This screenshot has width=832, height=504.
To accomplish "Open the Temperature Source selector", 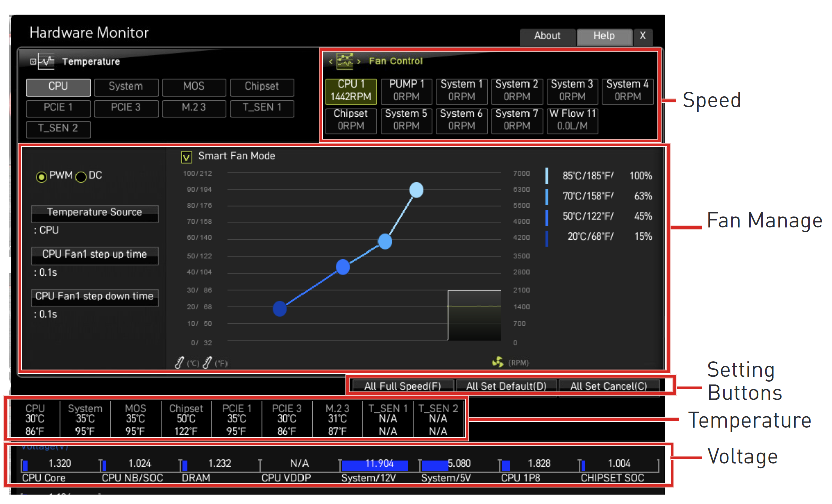I will point(95,213).
